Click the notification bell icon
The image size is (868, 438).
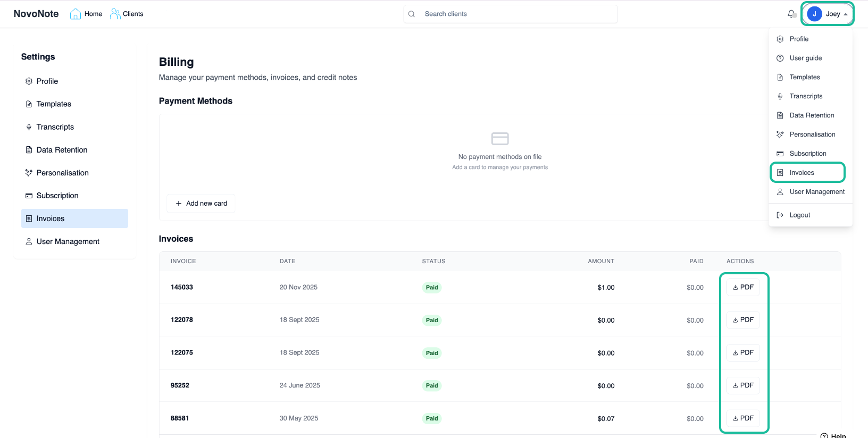tap(791, 14)
